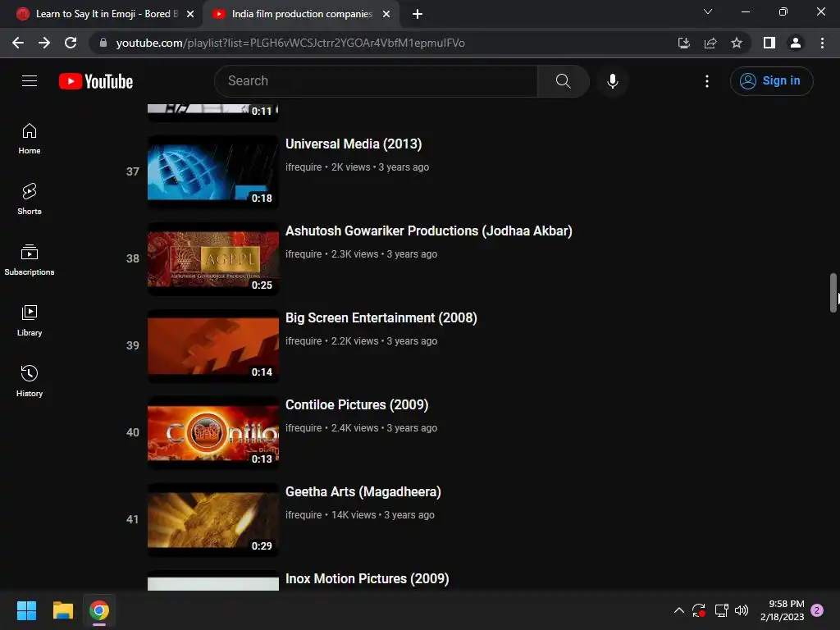
Task: Open Inox Motion Pictures (2009) title
Action: coord(367,578)
